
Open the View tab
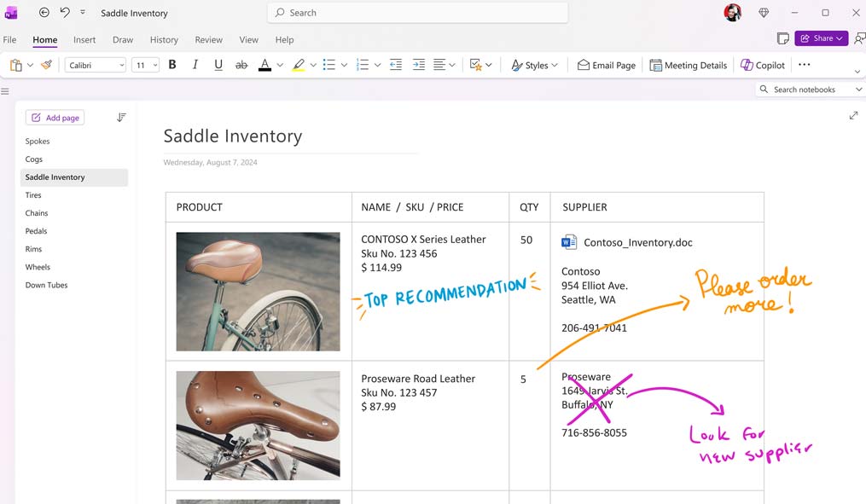tap(248, 40)
